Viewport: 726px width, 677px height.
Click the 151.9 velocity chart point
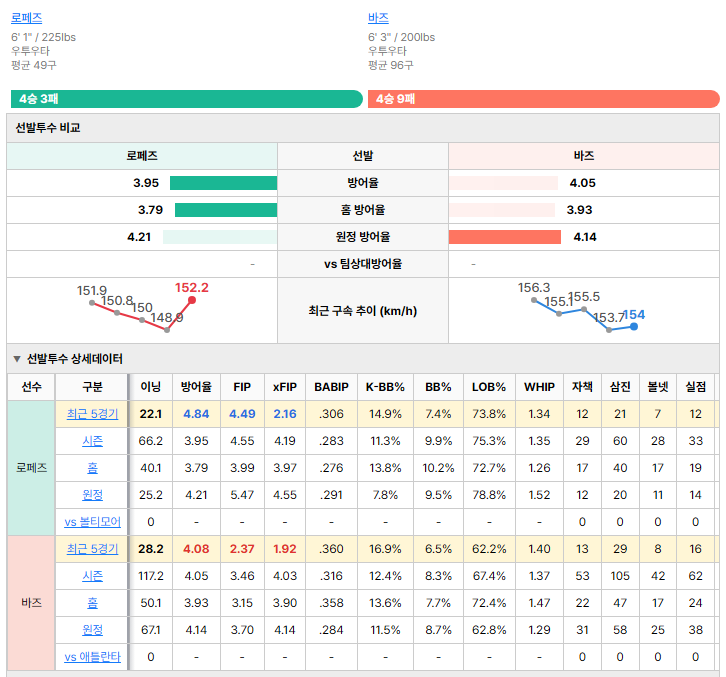(92, 303)
